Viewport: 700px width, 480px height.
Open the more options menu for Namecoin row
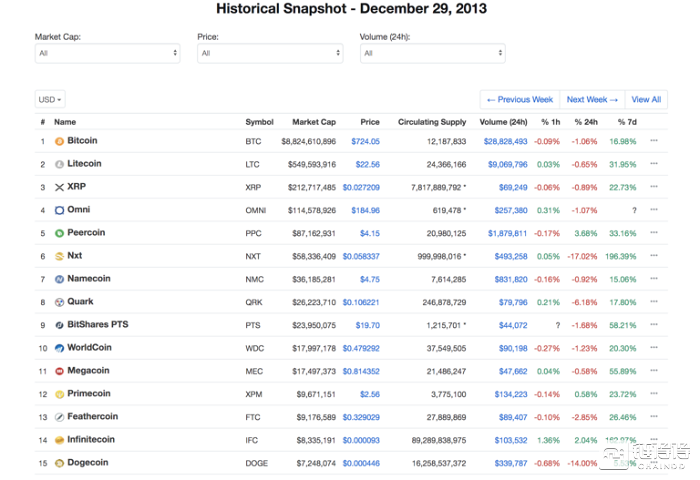tap(654, 279)
